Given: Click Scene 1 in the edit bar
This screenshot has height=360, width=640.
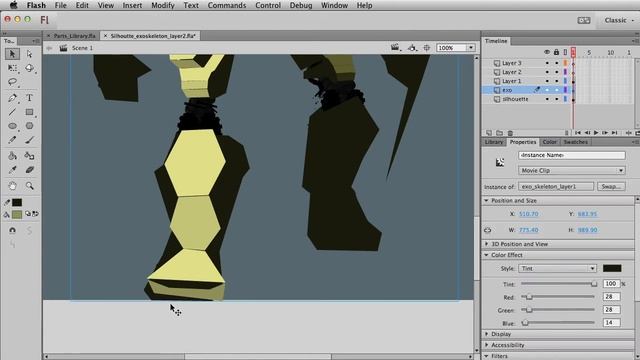Looking at the screenshot, I should pos(82,48).
